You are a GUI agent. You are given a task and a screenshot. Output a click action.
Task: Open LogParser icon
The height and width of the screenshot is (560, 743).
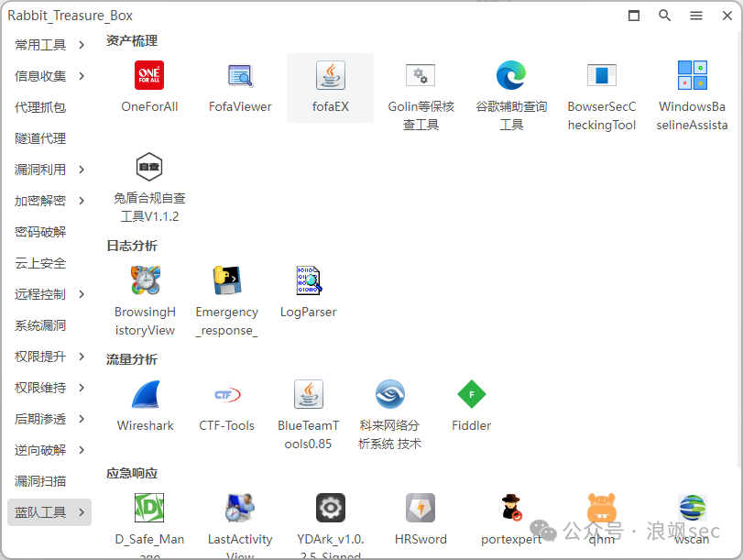309,280
